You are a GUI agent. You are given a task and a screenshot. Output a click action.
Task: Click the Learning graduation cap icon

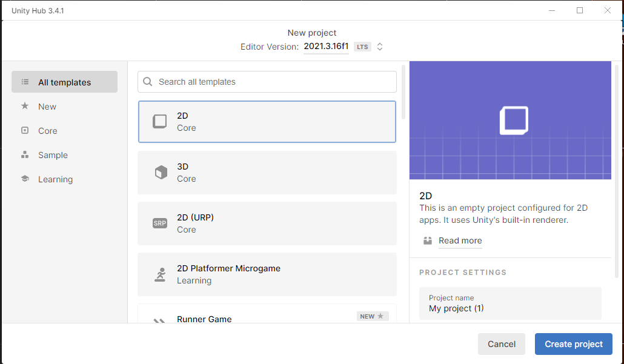point(25,179)
